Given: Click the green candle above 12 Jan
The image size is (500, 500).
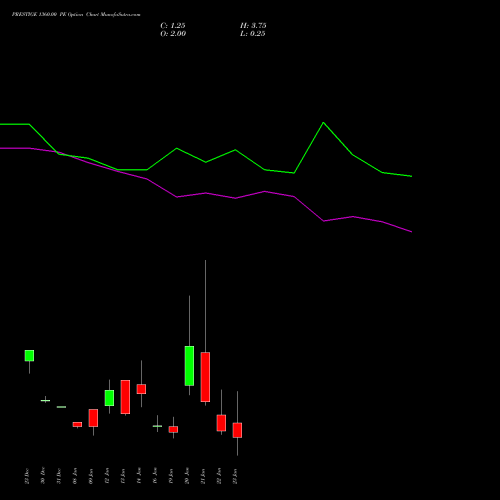Looking at the screenshot, I should coord(109,398).
